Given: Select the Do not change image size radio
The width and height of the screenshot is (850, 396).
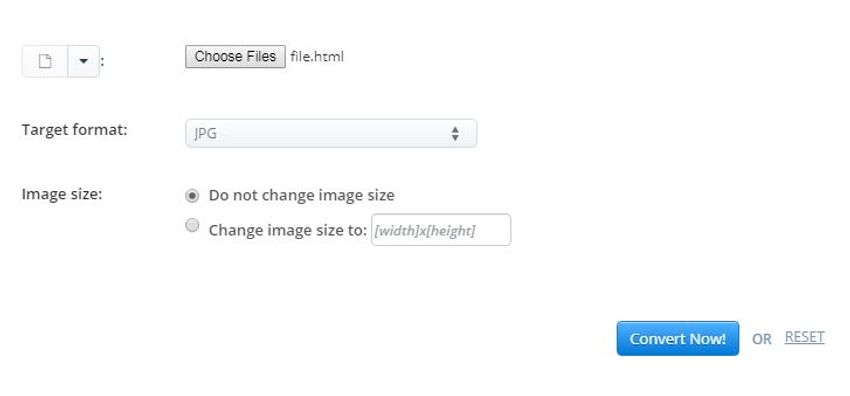Looking at the screenshot, I should [x=192, y=196].
